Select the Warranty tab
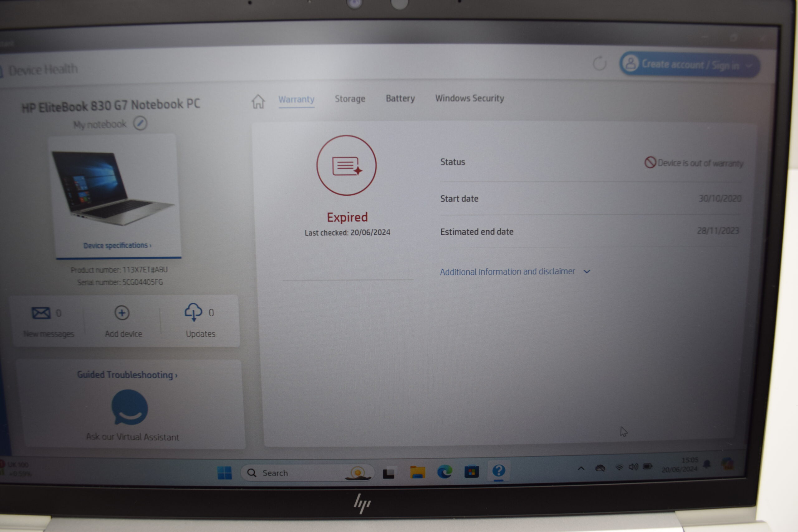This screenshot has width=798, height=532. click(296, 99)
